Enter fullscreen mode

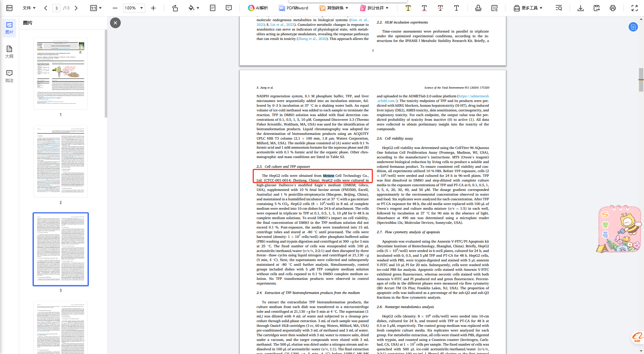coord(634,8)
